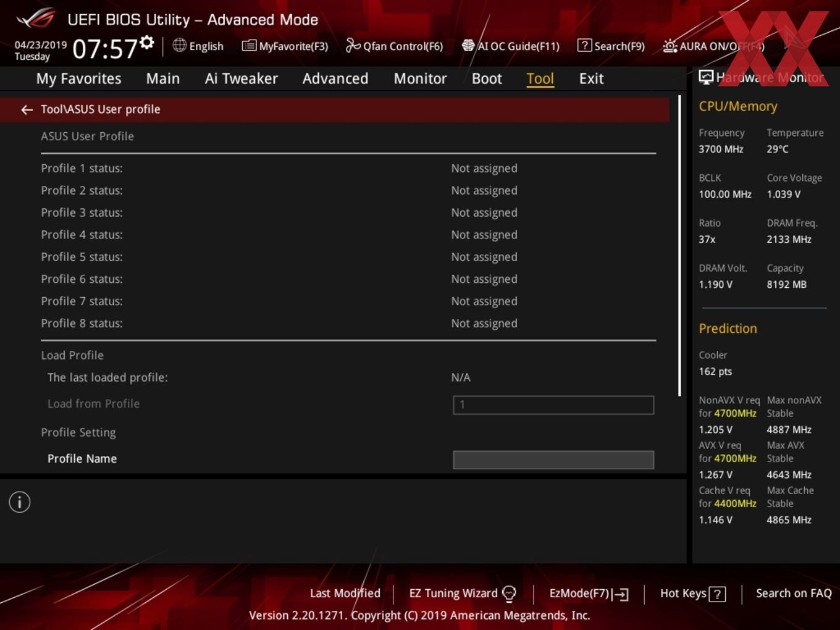Click the main panel scrollbar
840x630 pixels.
click(679, 246)
